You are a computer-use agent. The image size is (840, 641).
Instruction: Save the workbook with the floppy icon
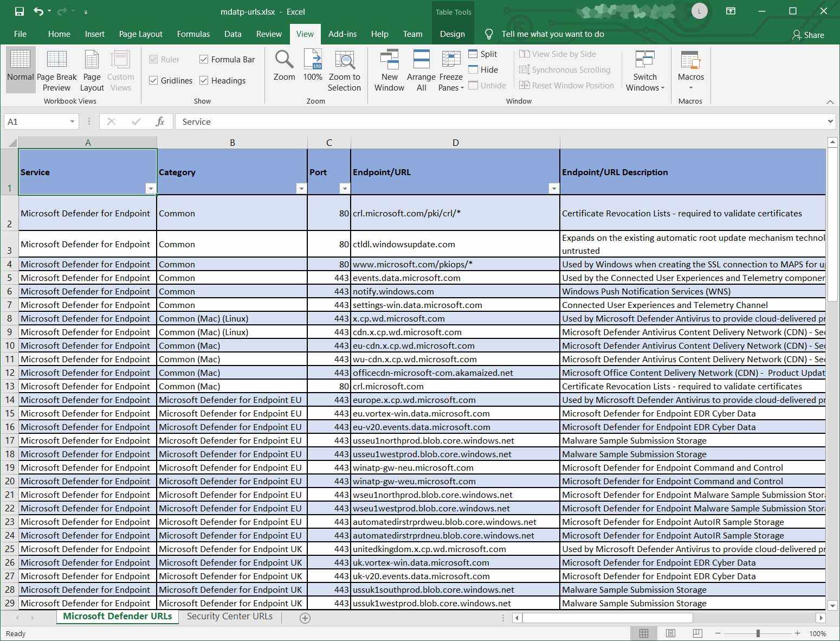coord(20,11)
